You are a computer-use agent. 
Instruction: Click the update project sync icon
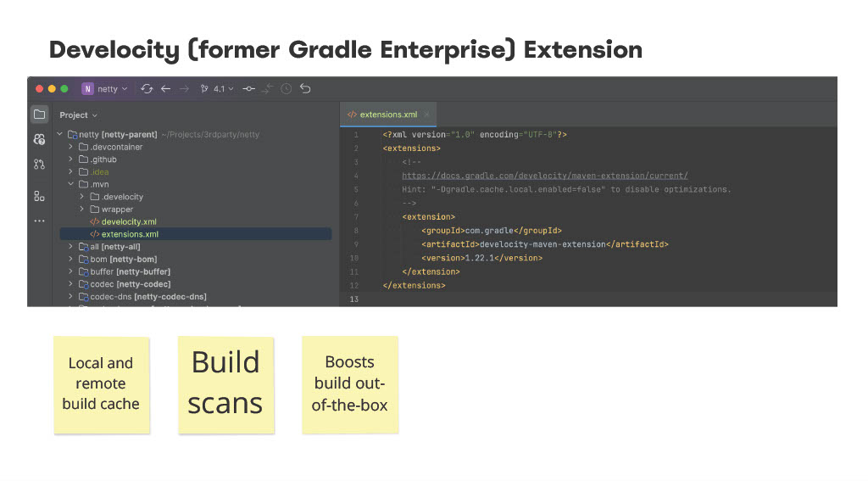147,89
